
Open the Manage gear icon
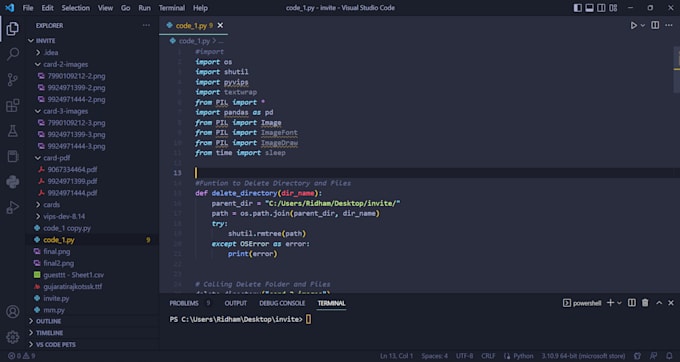[x=13, y=337]
